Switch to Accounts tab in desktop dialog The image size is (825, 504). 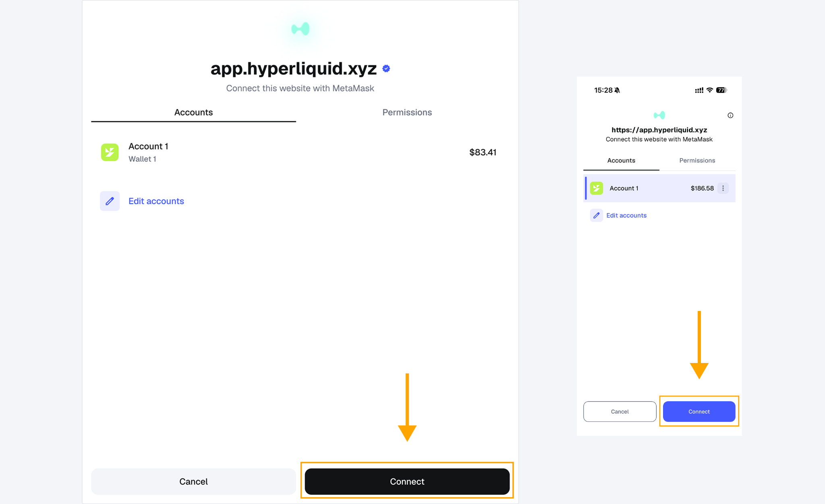(193, 112)
